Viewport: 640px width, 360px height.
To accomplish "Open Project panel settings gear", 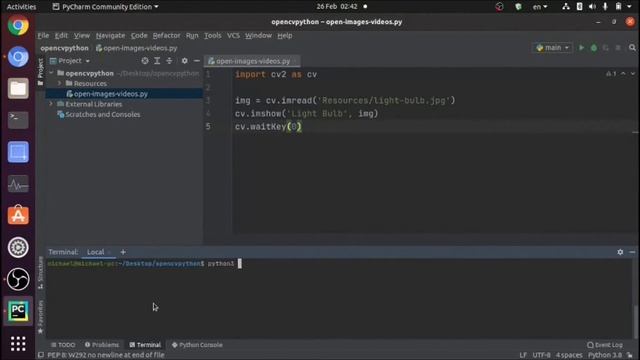I will pos(184,61).
